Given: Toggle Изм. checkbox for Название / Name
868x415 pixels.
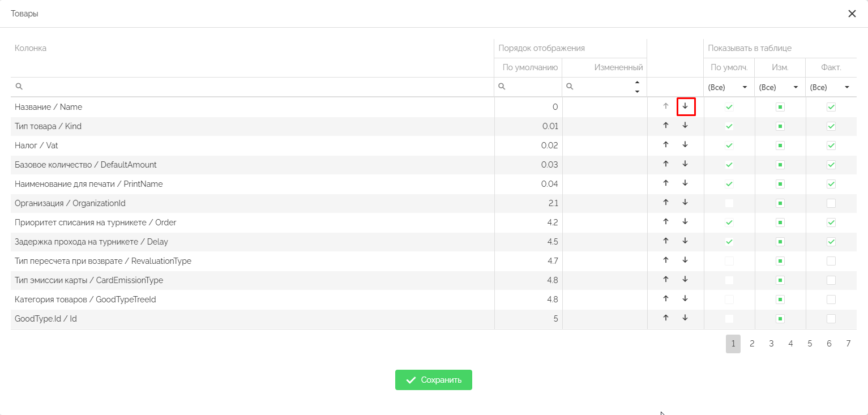Looking at the screenshot, I should [780, 107].
